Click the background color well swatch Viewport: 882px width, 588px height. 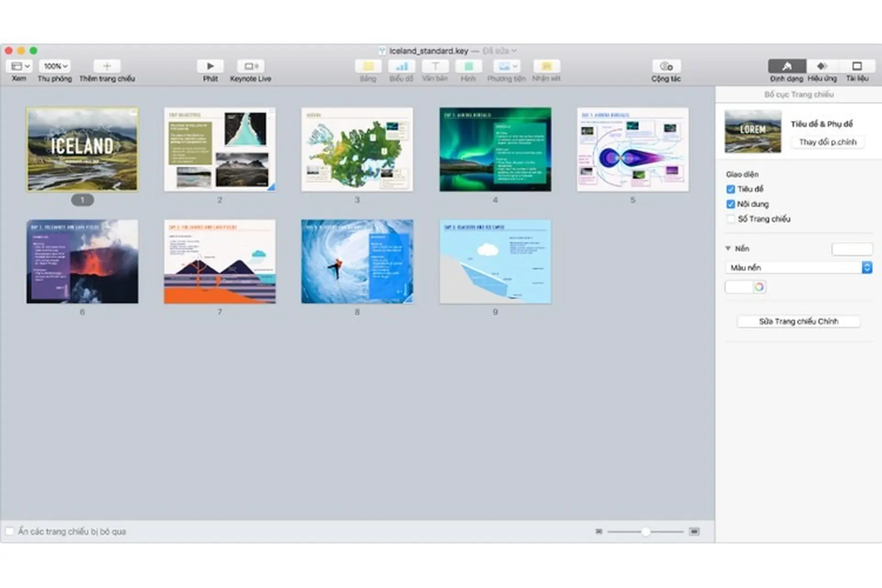point(739,287)
